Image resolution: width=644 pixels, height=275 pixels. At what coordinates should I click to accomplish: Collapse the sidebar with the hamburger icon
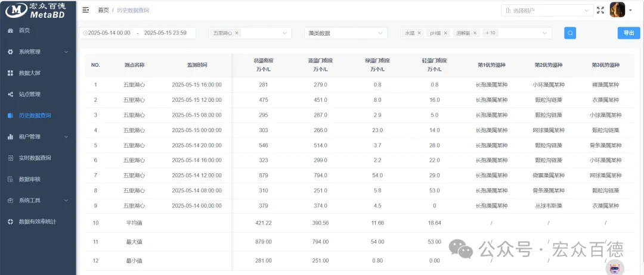[x=85, y=10]
